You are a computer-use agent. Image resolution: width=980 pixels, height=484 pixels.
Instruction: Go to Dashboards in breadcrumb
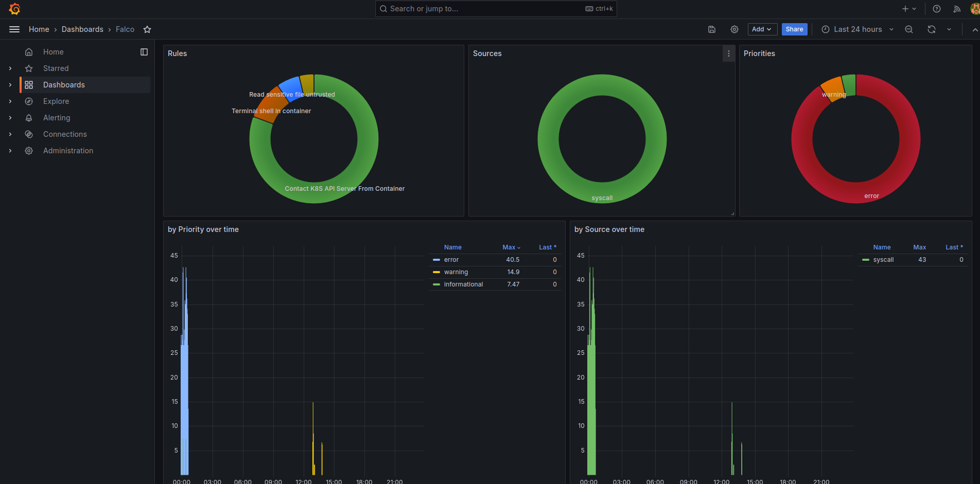[82, 29]
